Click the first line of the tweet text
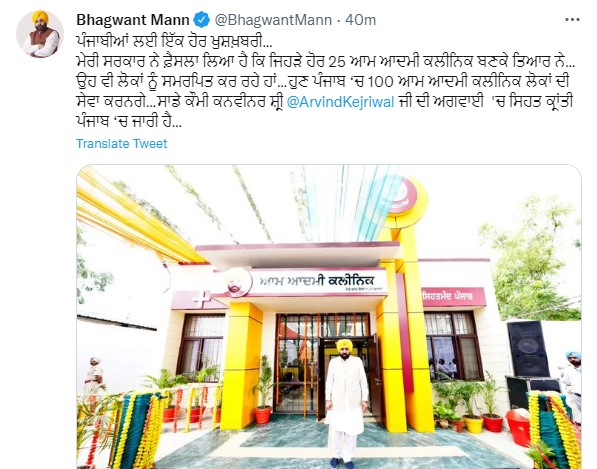Screen dimensions: 597x469 pyautogui.click(x=174, y=40)
